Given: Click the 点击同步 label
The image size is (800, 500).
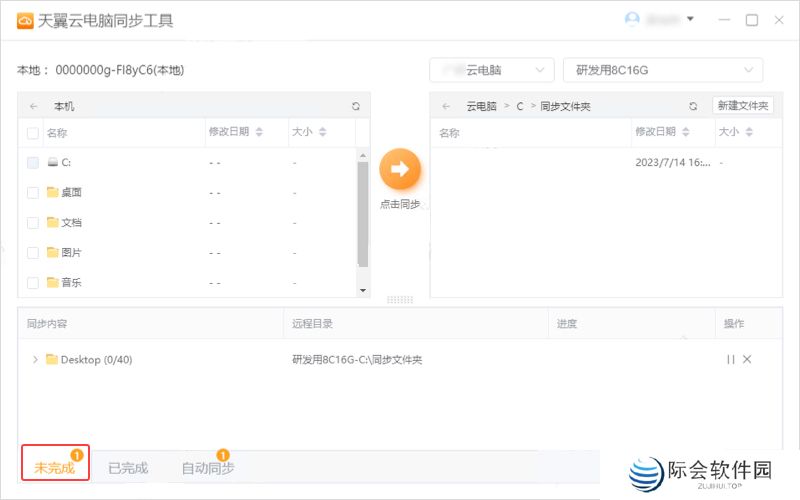Looking at the screenshot, I should click(x=400, y=204).
